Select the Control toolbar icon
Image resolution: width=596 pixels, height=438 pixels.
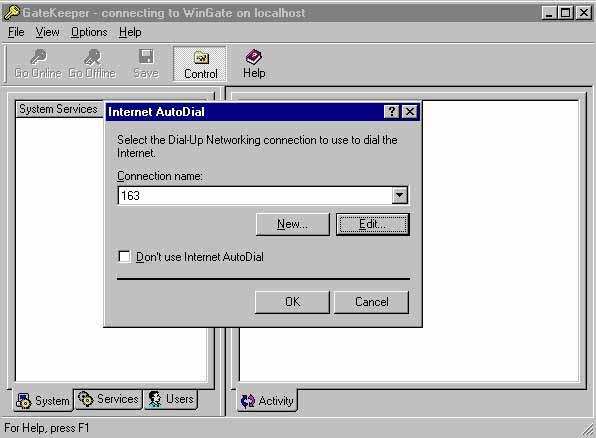201,58
